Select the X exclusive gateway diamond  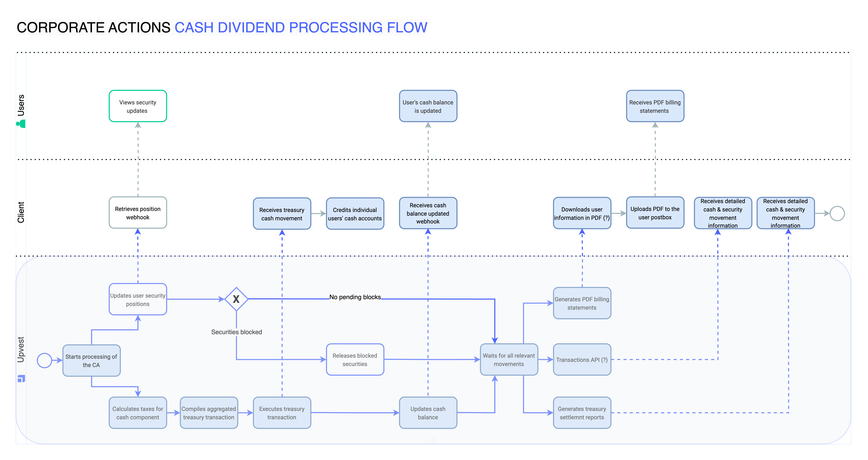[x=236, y=299]
